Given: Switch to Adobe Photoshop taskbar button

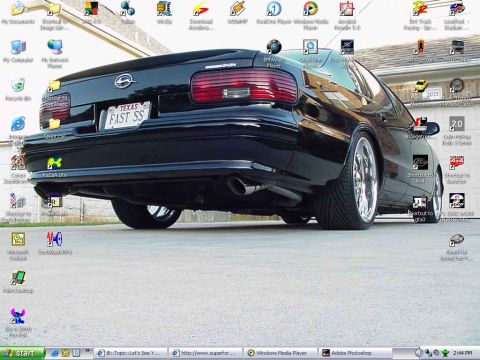Looking at the screenshot, I should point(355,353).
